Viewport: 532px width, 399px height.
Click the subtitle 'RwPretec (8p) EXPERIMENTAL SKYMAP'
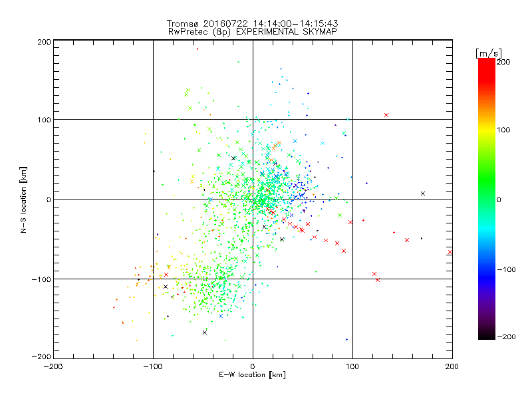click(253, 31)
